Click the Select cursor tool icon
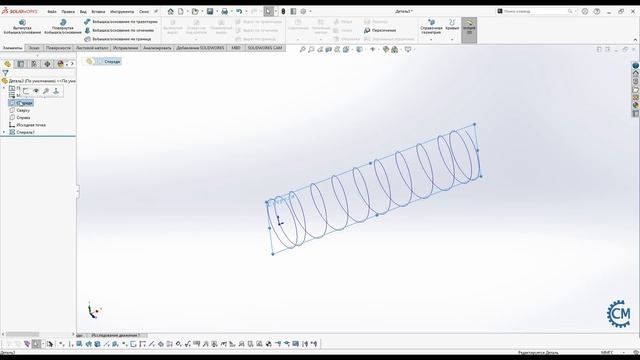This screenshot has width=640, height=360. (268, 11)
